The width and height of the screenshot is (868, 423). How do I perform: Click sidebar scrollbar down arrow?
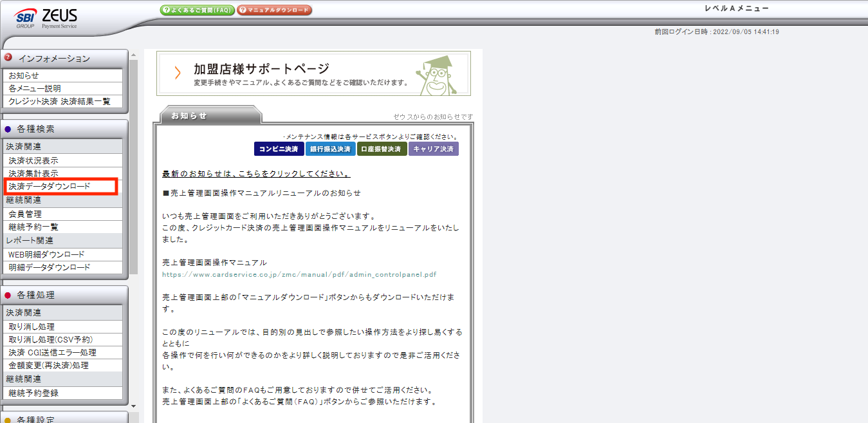(x=134, y=406)
